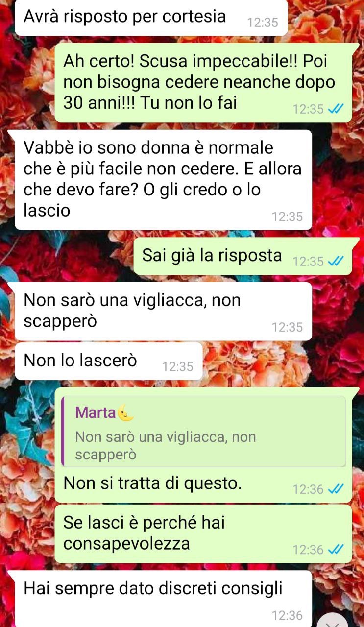
Task: Select "Non si tratta di questo." text
Action: coord(153,483)
